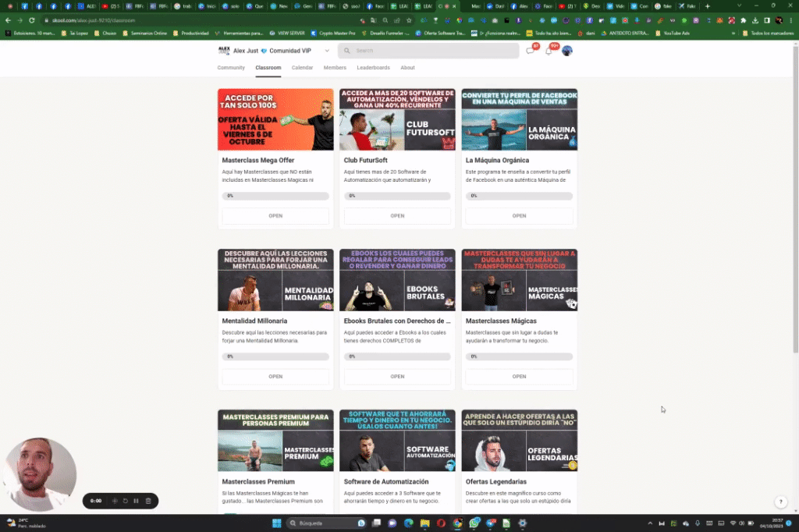The height and width of the screenshot is (532, 799).
Task: Open the Masterclasses Premium thumbnail
Action: [275, 441]
